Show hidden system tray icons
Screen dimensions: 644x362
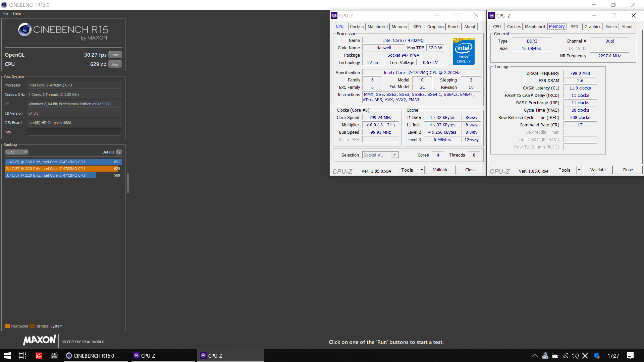(535, 356)
